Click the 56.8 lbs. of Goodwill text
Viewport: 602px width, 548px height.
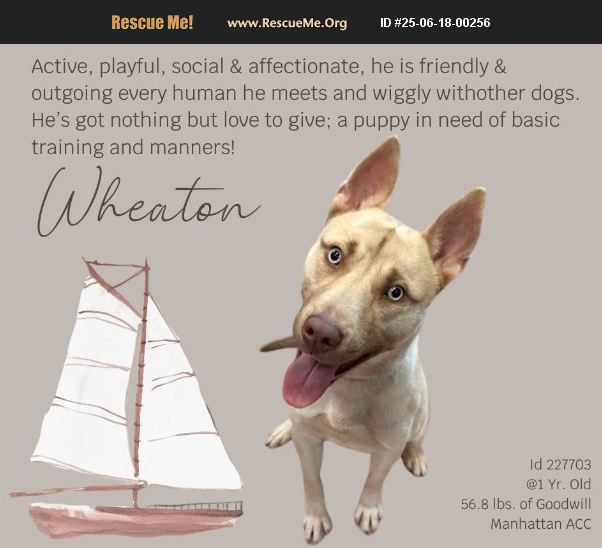(x=526, y=504)
